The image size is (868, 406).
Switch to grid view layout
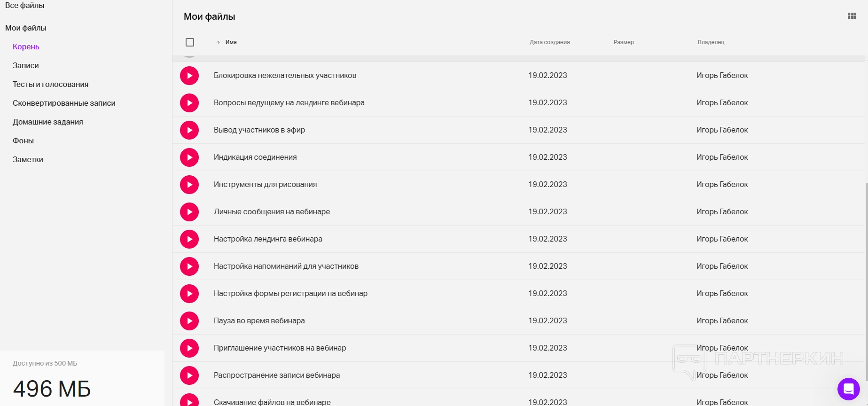(x=852, y=16)
